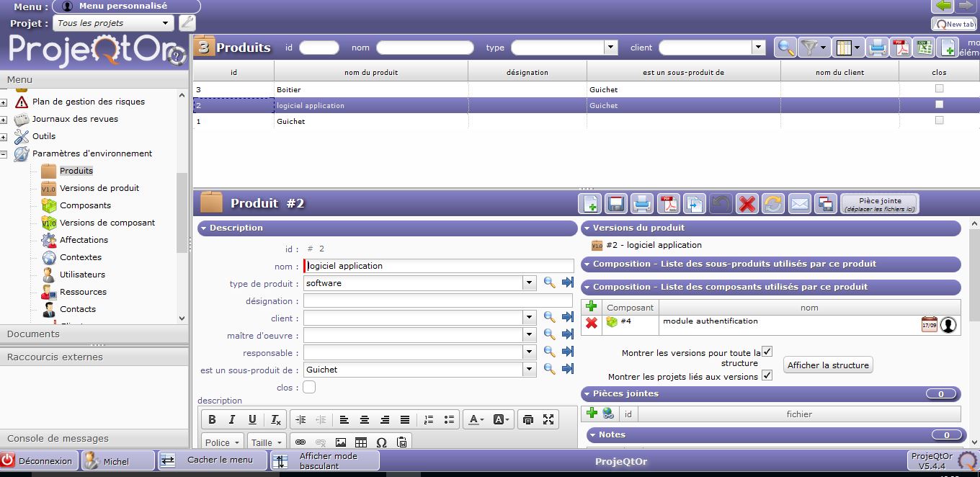Insert a table in the description editor
Screen dimensions: 980x477
point(361,442)
